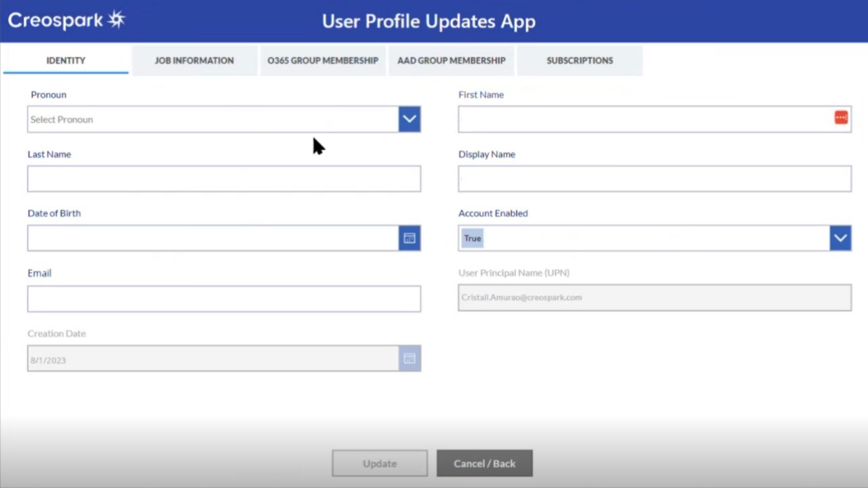Click the First Name label

(481, 95)
